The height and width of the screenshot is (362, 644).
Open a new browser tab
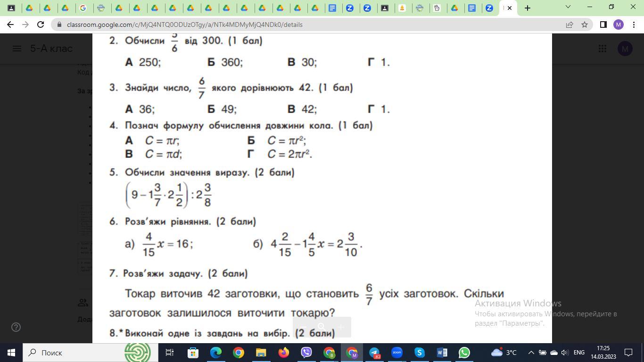pos(528,8)
